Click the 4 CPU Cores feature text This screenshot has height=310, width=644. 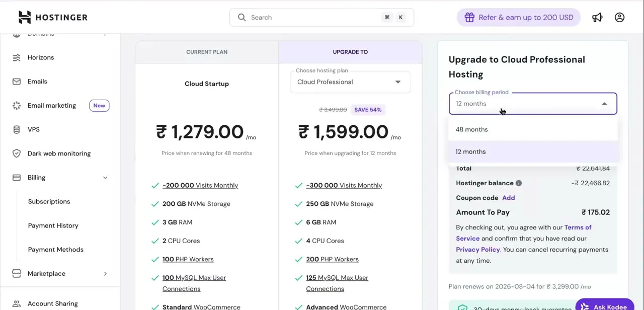tap(325, 241)
